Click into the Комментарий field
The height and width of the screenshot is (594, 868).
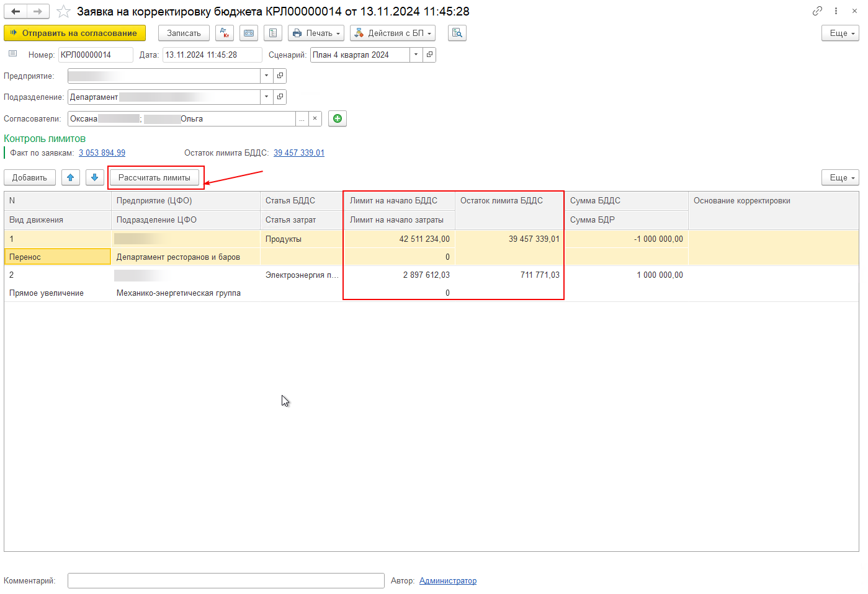click(x=226, y=580)
